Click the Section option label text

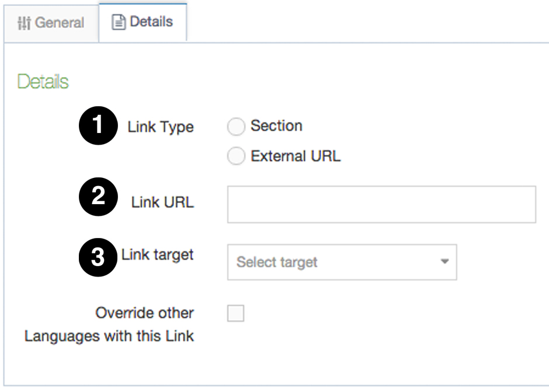click(x=276, y=125)
